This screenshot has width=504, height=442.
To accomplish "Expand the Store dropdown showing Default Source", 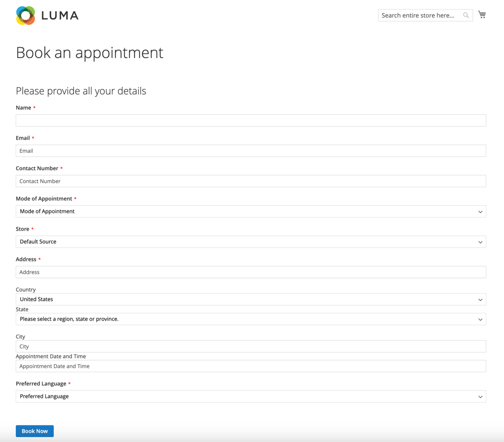I will (250, 242).
